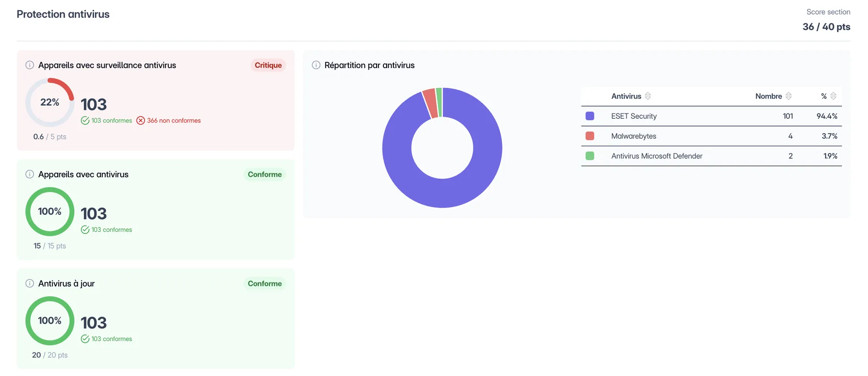Image resolution: width=868 pixels, height=376 pixels.
Task: Click the 22% progress ring
Action: click(50, 102)
